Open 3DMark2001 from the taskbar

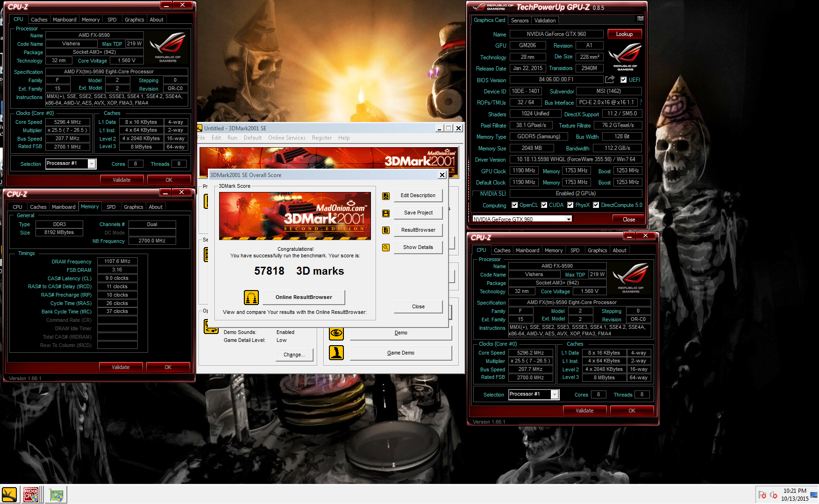tap(9, 495)
